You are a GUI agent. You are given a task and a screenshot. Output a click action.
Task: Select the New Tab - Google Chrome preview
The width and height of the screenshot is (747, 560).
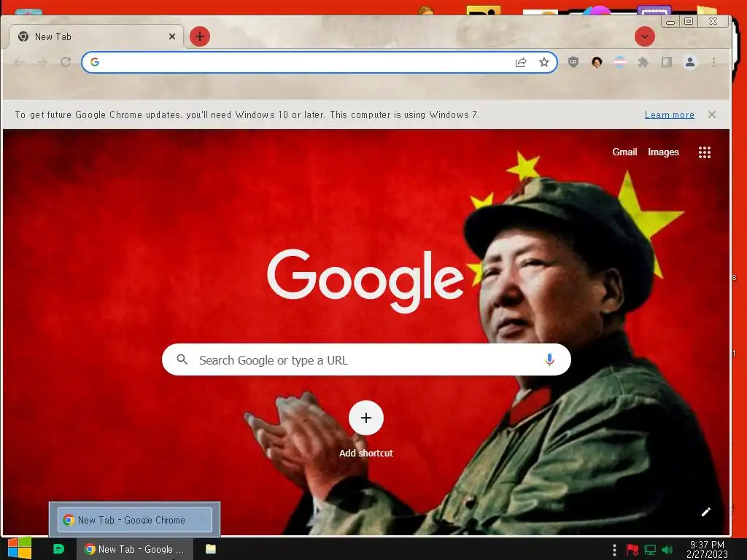(135, 520)
